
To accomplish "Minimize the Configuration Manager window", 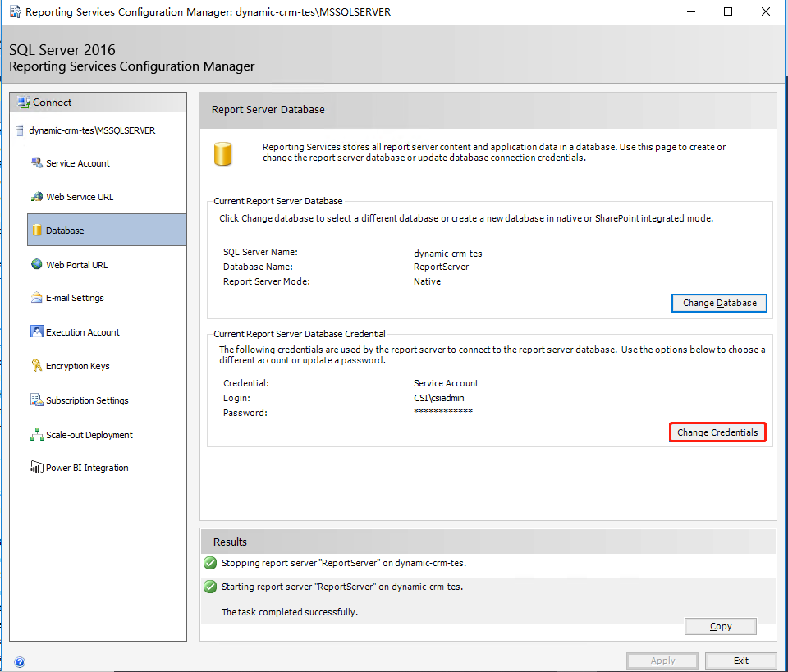I will [x=691, y=11].
